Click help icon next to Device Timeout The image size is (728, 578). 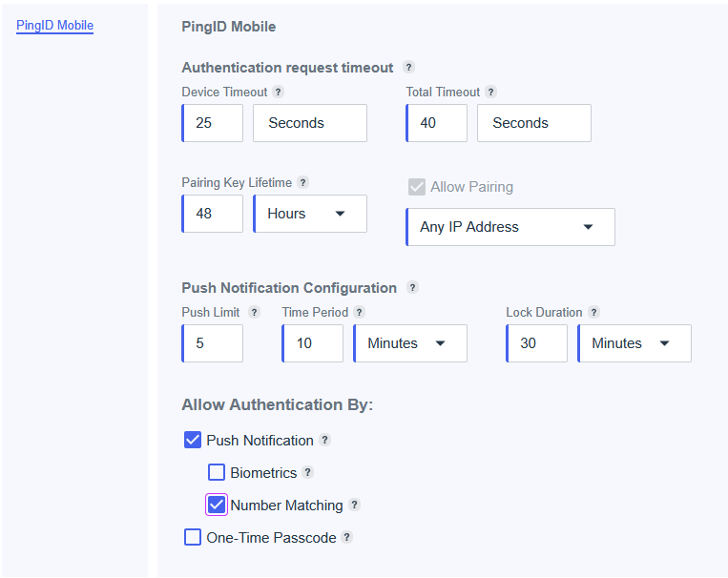tap(278, 93)
